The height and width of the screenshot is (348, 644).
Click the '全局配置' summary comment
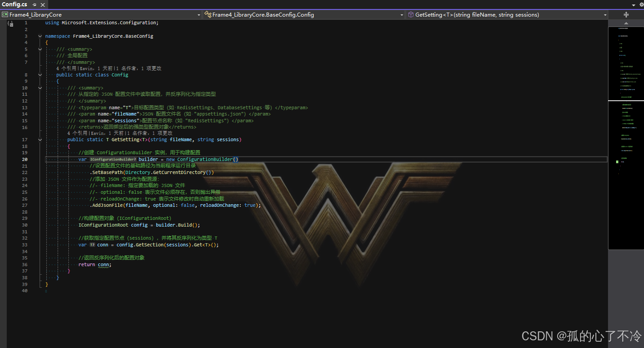[72, 56]
